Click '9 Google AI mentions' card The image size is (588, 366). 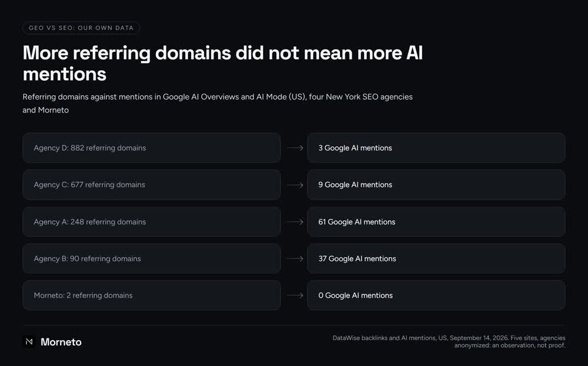[x=436, y=185]
